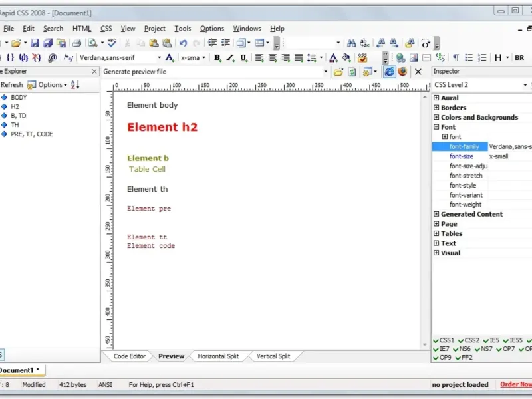Expand the Generated Content group
Screen dimensions: 532x399
point(436,214)
